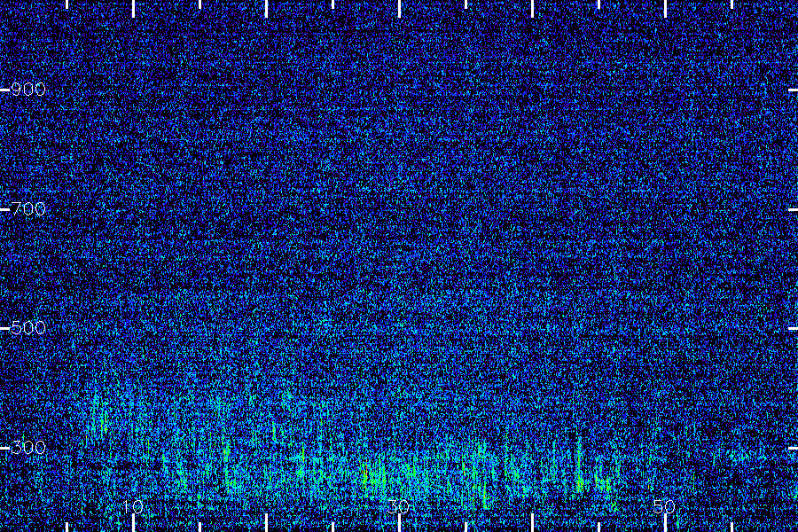Select the 10 time axis label
This screenshot has width=798, height=532.
click(133, 506)
